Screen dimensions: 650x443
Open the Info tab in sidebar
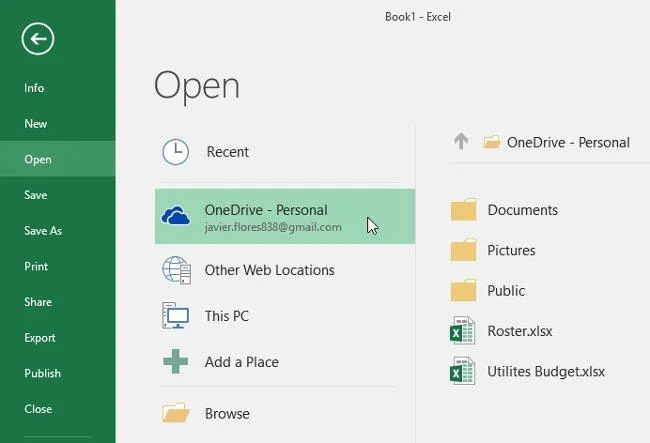[34, 88]
